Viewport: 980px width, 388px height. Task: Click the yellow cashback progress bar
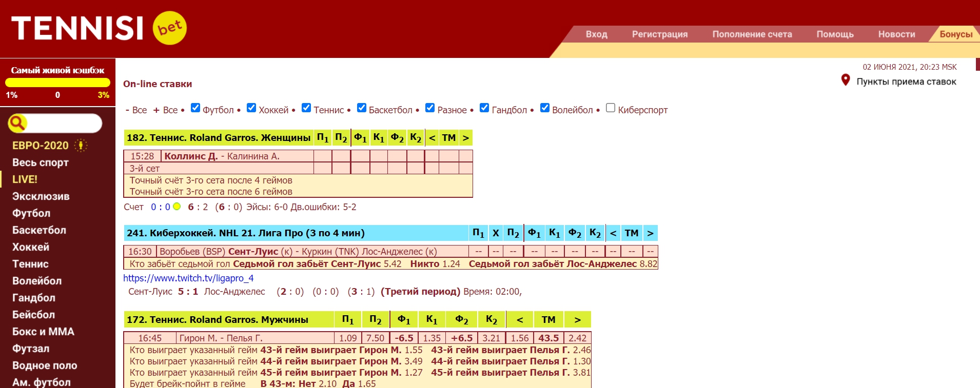pyautogui.click(x=57, y=83)
